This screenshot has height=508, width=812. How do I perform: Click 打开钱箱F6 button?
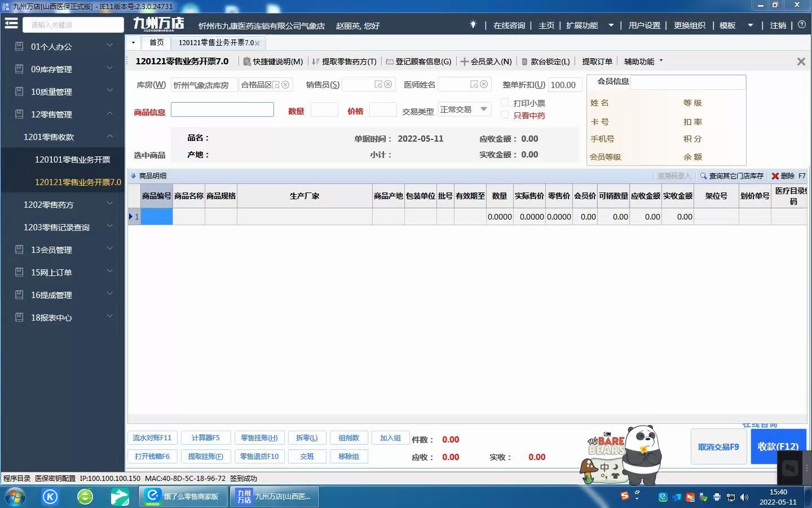click(152, 456)
